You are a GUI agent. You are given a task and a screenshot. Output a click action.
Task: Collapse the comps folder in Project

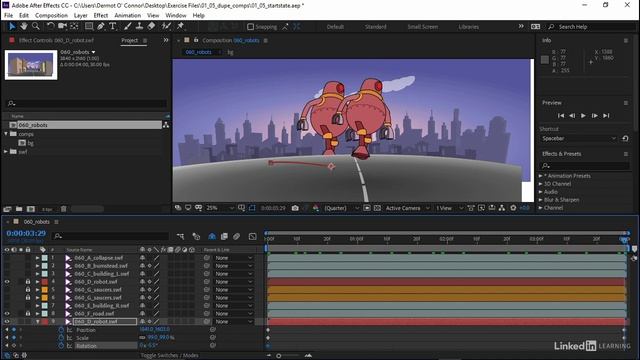[6, 134]
